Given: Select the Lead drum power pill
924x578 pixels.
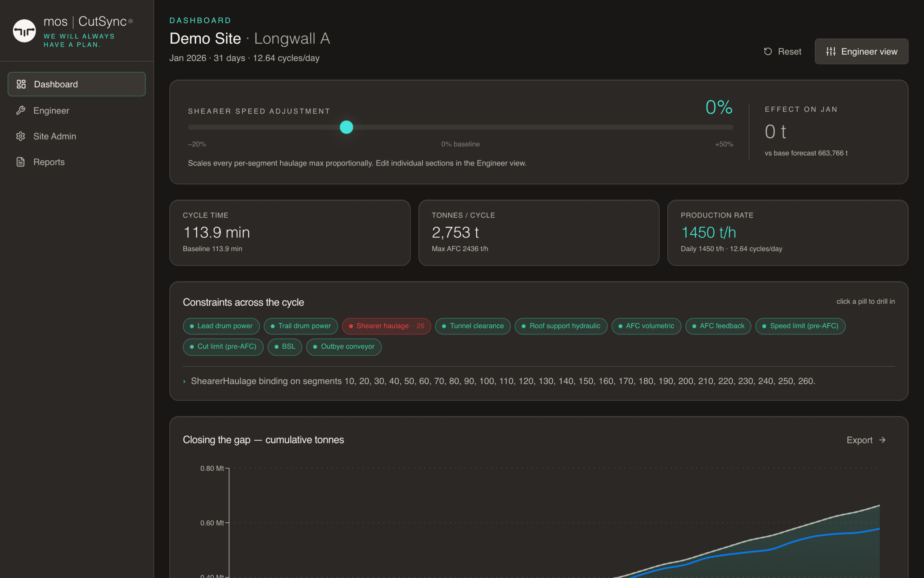Looking at the screenshot, I should coord(222,326).
